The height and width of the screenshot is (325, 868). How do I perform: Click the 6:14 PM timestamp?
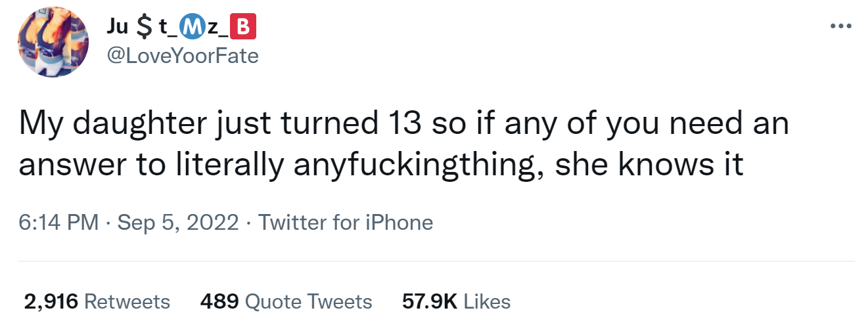tap(58, 223)
